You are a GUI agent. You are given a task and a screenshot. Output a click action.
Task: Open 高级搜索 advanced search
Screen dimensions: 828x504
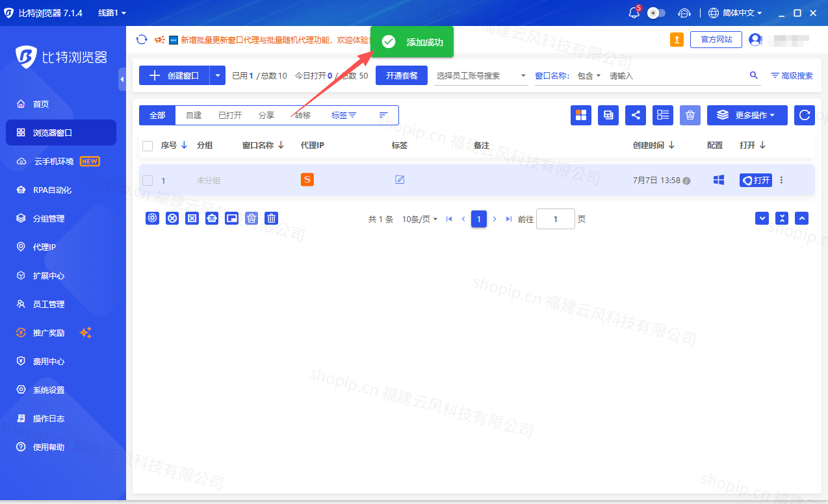tap(792, 76)
